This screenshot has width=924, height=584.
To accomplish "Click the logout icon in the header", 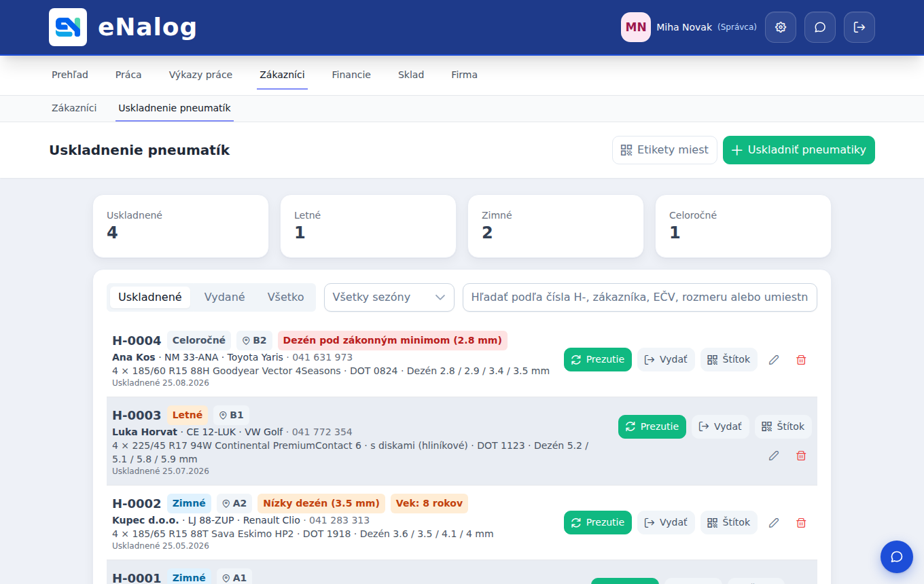I will point(859,27).
